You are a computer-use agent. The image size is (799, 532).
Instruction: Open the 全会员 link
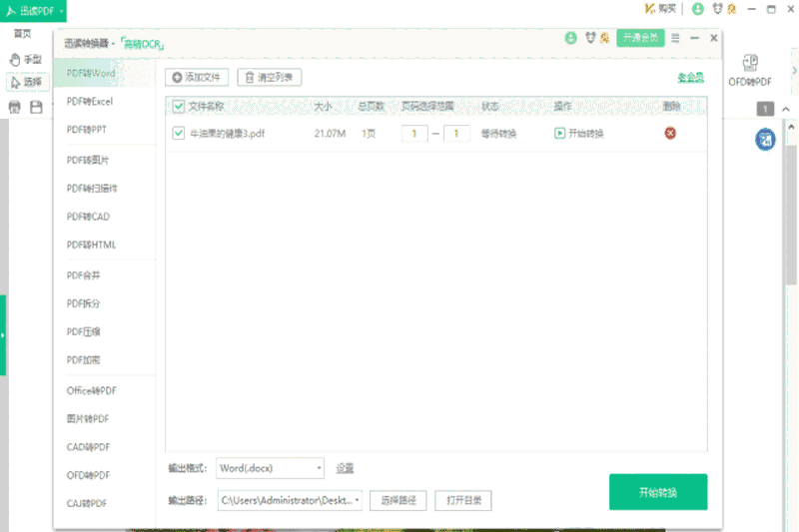[690, 78]
